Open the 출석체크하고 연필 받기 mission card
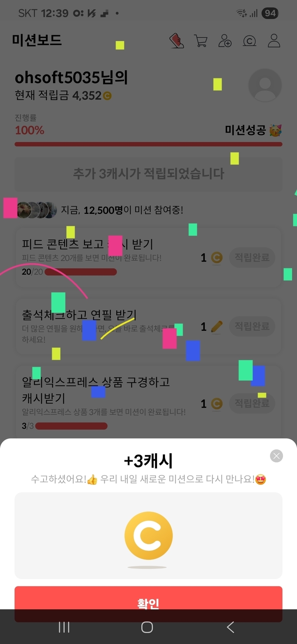The height and width of the screenshot is (644, 297). coord(148,326)
